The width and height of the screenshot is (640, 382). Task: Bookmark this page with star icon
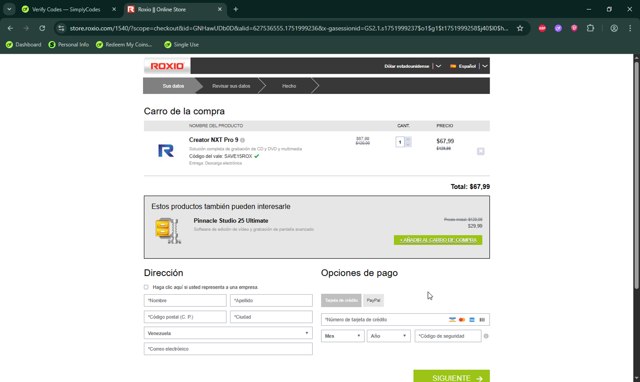click(x=520, y=28)
